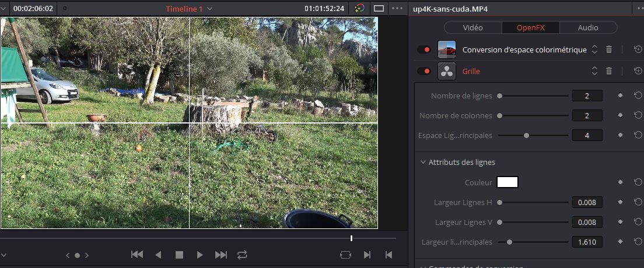Toggle the single viewer mode icon
The image size is (644, 268).
pyautogui.click(x=379, y=8)
